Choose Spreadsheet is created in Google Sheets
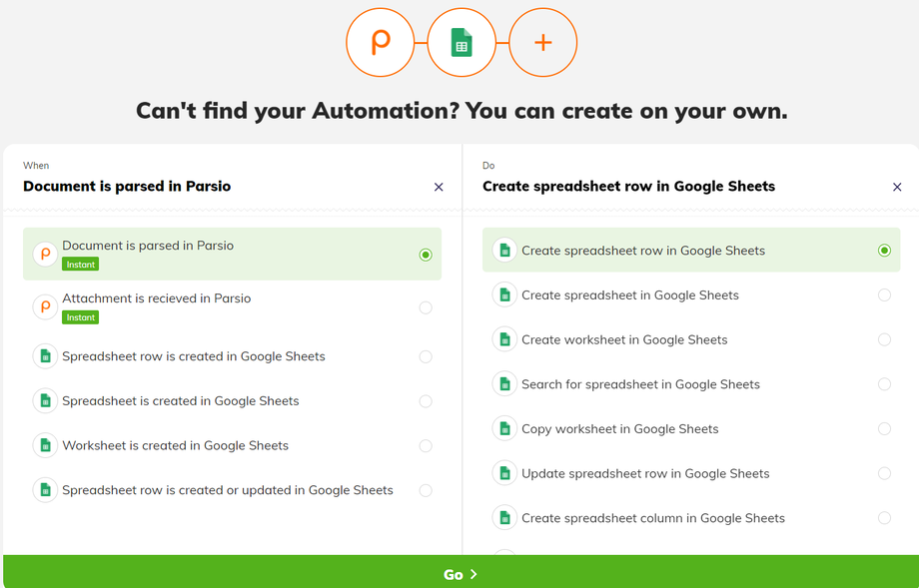The width and height of the screenshot is (919, 588). point(181,401)
